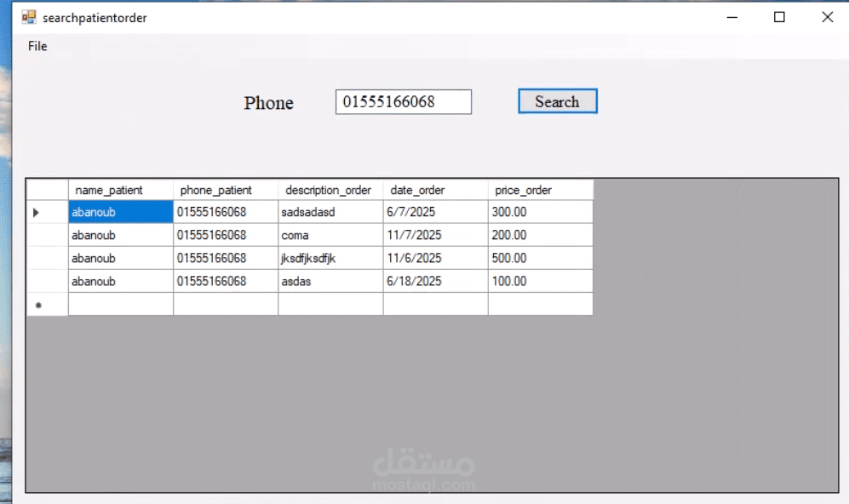Screen dimensions: 849x504
Task: Select the name_patient column header
Action: point(121,190)
